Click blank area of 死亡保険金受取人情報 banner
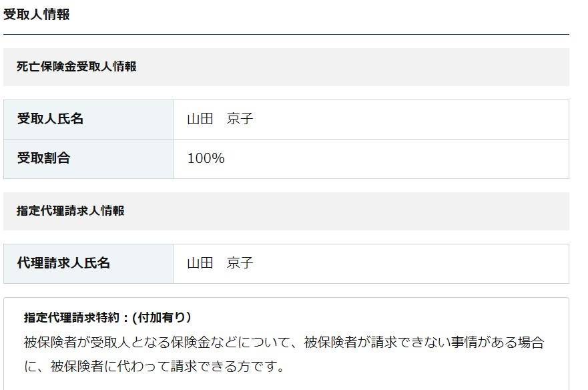Viewport: 588px width, 390px height. click(x=352, y=67)
